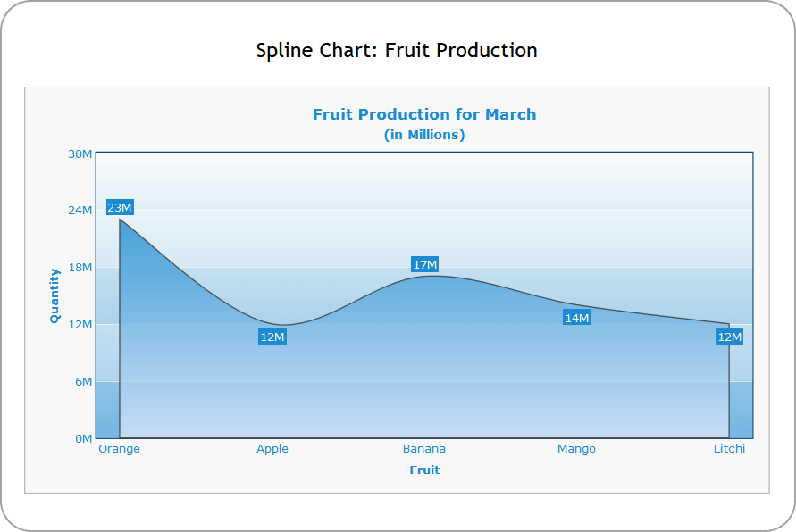Click the 17M data label for Banana

coord(425,264)
